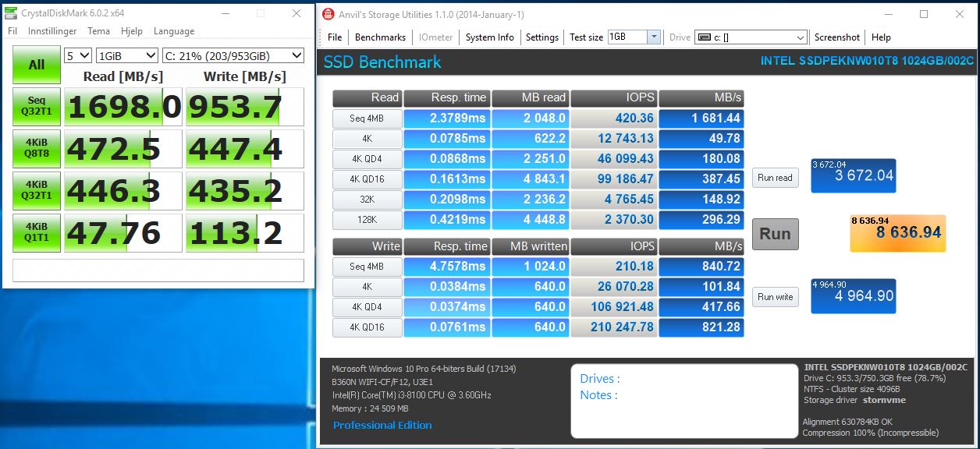Click the Professional Edition label
This screenshot has height=449, width=980.
[382, 425]
